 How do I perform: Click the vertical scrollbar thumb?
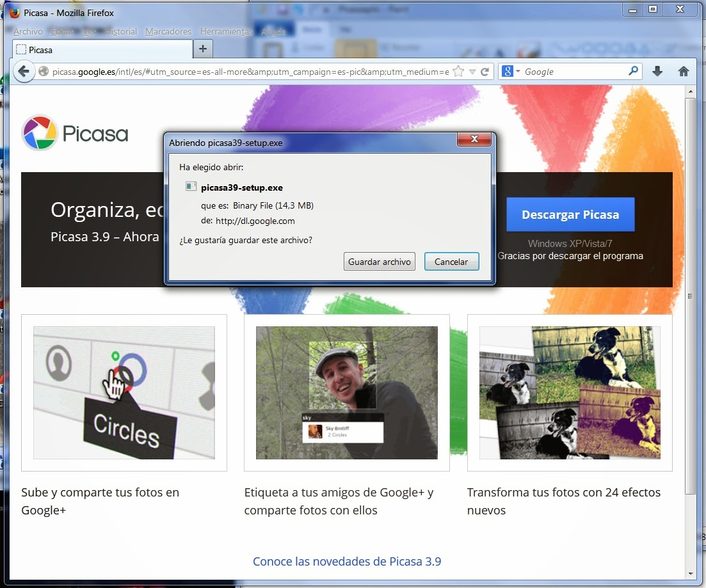pyautogui.click(x=691, y=296)
